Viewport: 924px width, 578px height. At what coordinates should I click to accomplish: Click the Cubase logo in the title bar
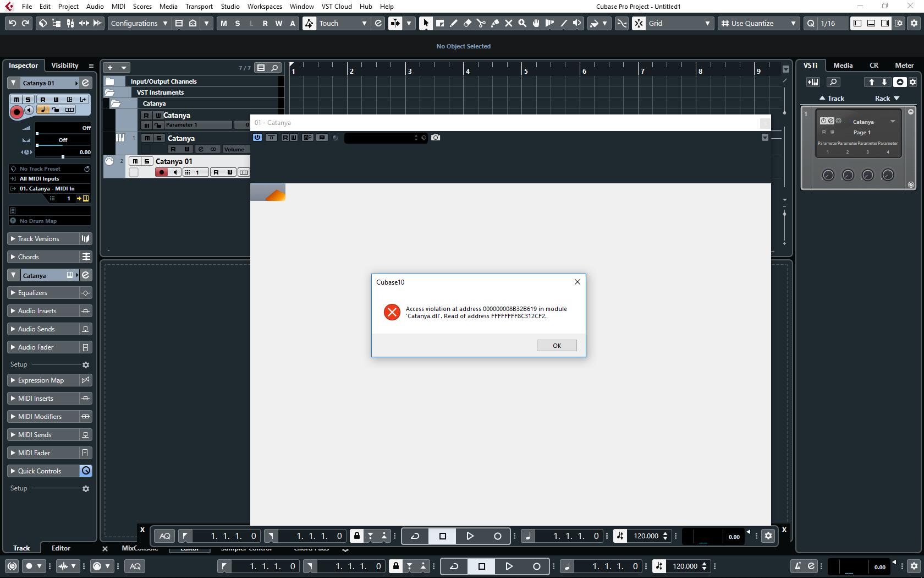click(9, 7)
